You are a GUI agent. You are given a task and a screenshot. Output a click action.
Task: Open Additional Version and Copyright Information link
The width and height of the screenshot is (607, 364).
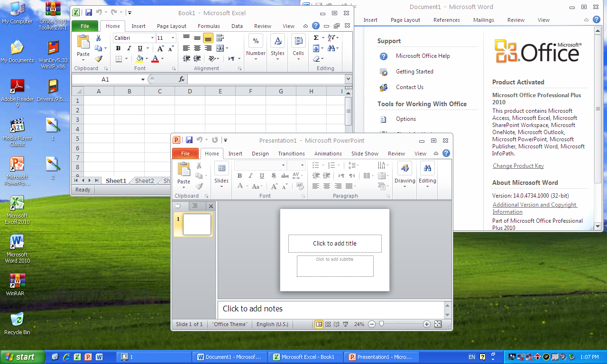coord(534,208)
